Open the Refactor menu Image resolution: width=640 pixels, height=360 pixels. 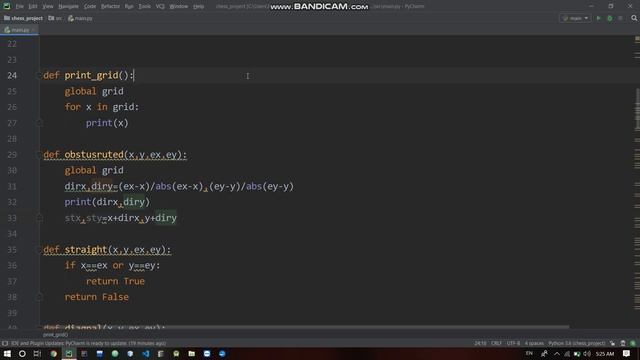pos(110,7)
